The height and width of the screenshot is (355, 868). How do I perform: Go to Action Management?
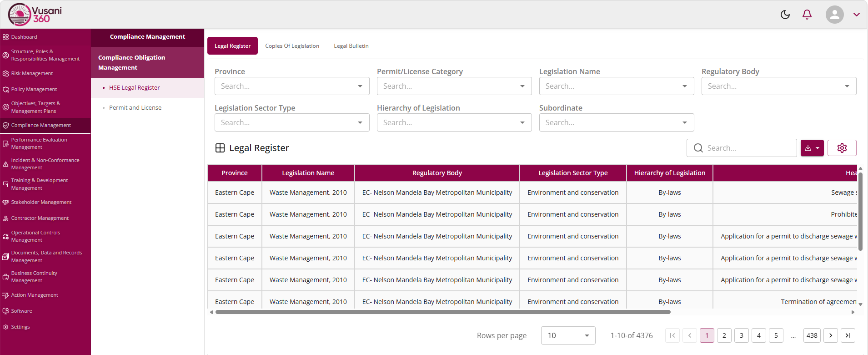pyautogui.click(x=45, y=295)
